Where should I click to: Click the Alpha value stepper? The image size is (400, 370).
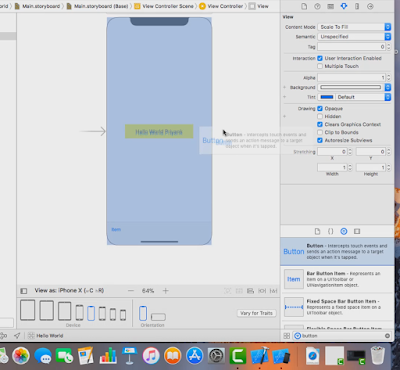click(x=389, y=78)
